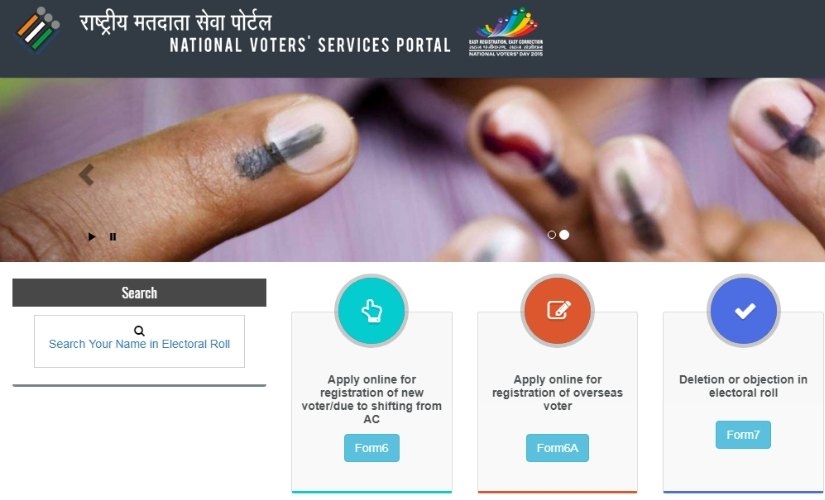Click the National Voters' Services Portal title

point(310,45)
